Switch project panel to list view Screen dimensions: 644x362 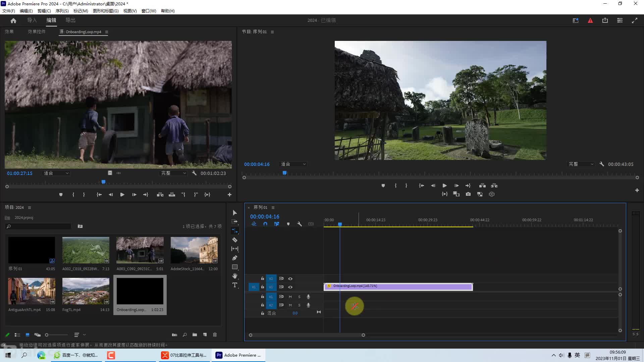click(x=17, y=335)
